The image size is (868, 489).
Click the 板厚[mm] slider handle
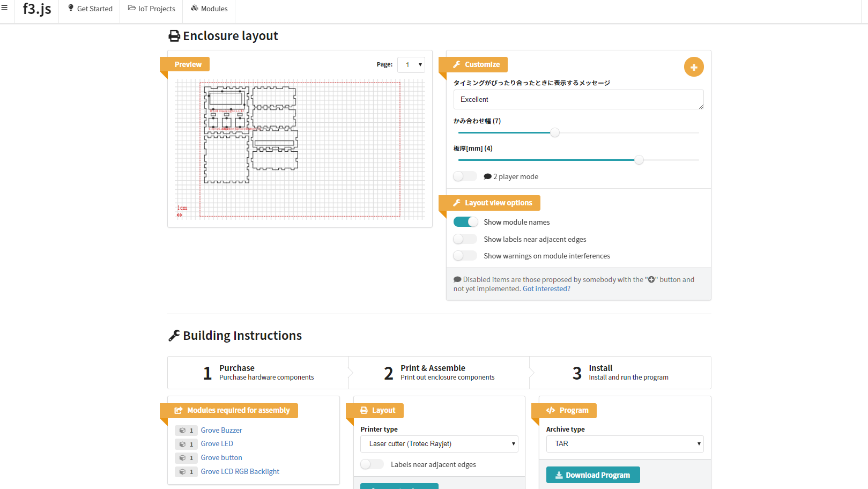639,160
